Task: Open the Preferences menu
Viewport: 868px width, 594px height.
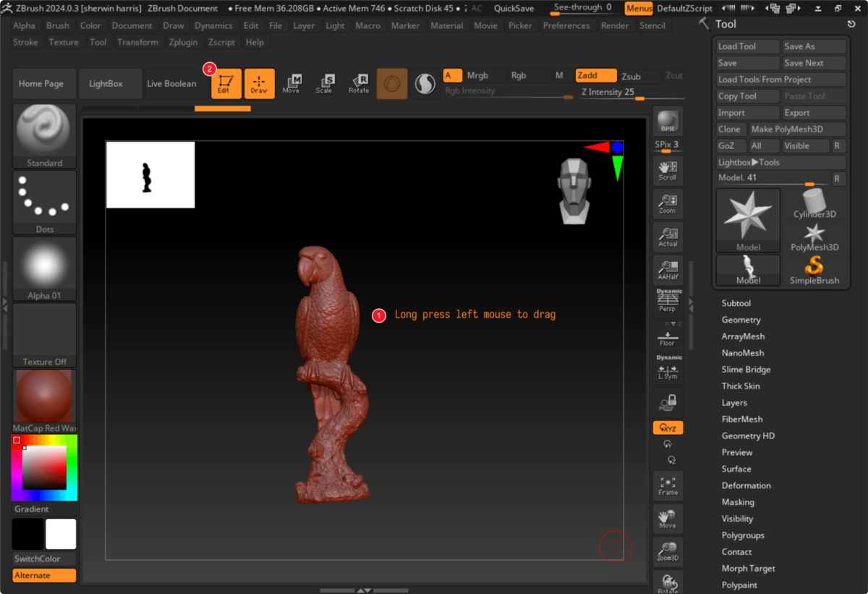Action: click(566, 25)
